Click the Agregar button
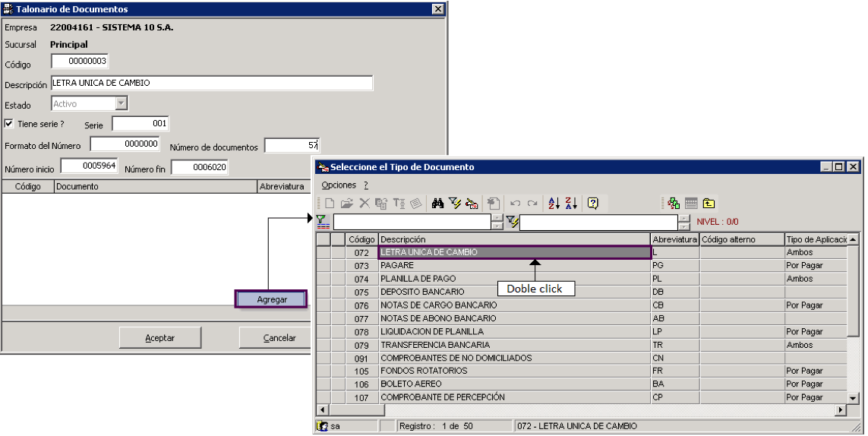Screen dimensions: 868x436 271,299
